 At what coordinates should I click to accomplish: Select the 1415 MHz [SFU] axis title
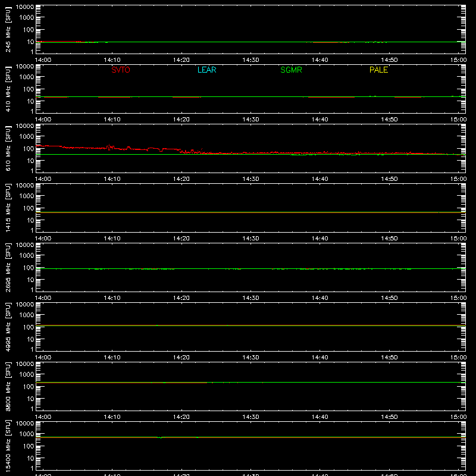point(8,208)
